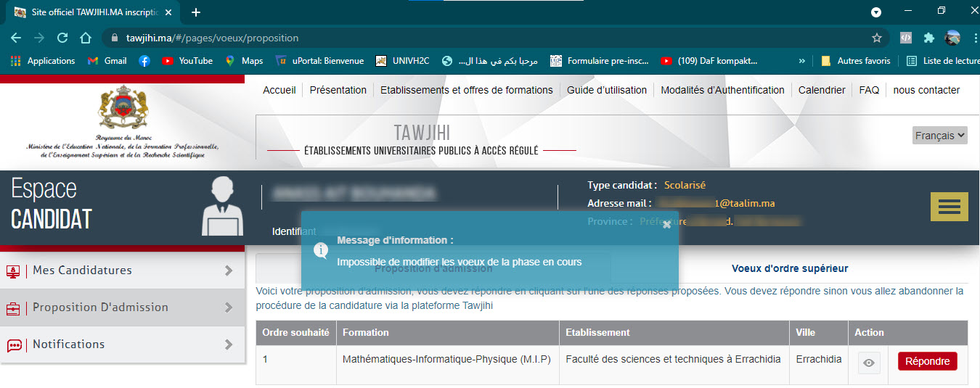Open the Extensions puzzle icon
This screenshot has width=980, height=388.
(928, 38)
